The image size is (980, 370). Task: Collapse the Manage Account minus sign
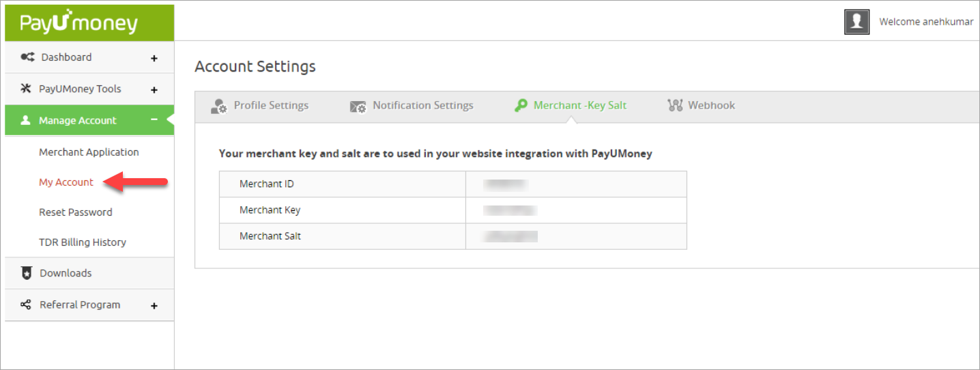154,120
